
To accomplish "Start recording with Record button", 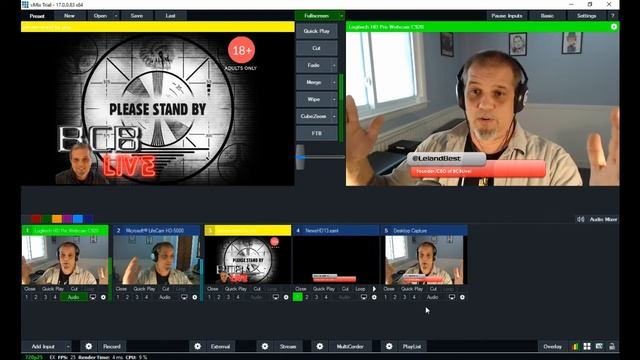I will coord(112,347).
